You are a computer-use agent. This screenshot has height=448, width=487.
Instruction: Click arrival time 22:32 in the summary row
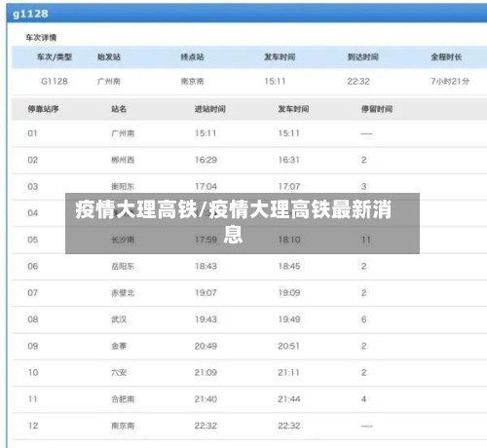tap(358, 81)
